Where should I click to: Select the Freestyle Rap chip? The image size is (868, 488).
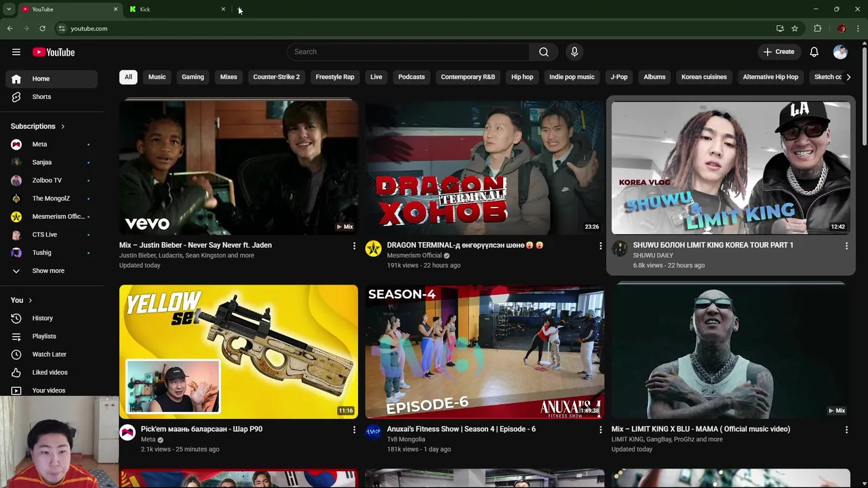[x=335, y=77]
